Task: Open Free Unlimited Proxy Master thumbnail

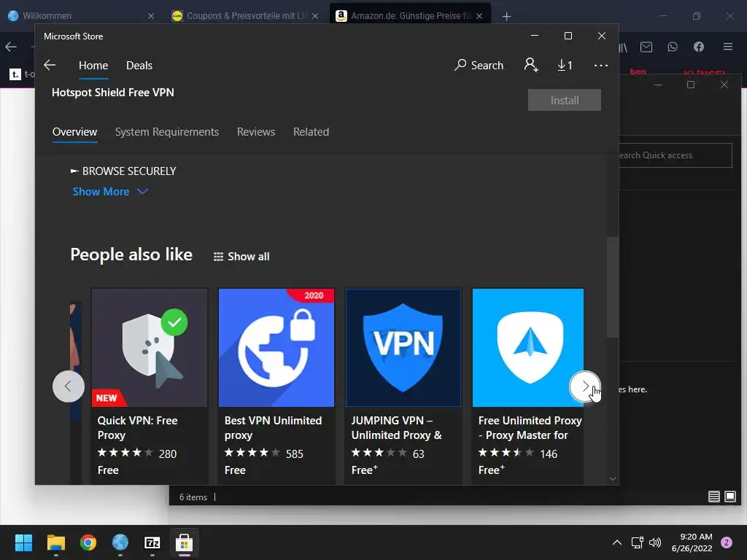Action: pyautogui.click(x=528, y=348)
